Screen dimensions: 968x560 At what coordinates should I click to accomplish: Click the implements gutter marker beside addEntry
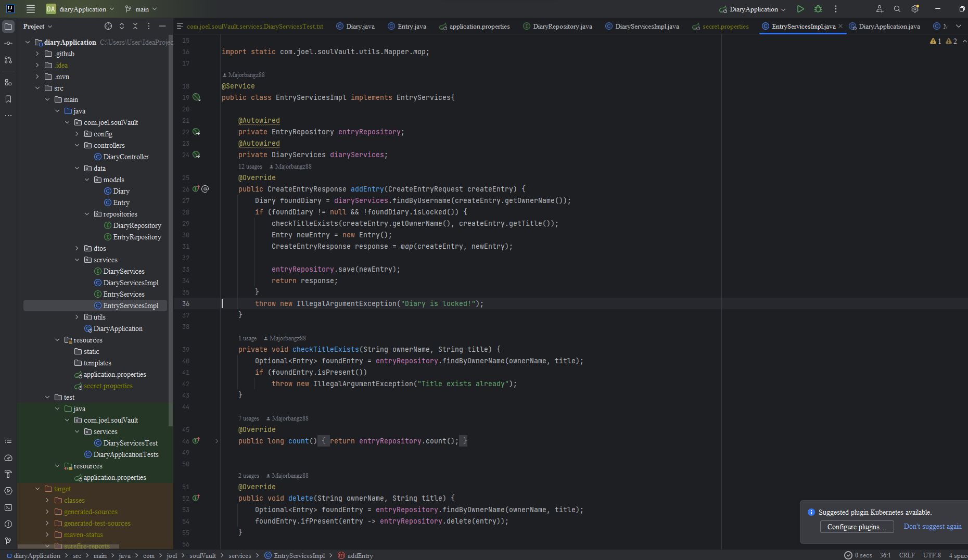click(196, 189)
